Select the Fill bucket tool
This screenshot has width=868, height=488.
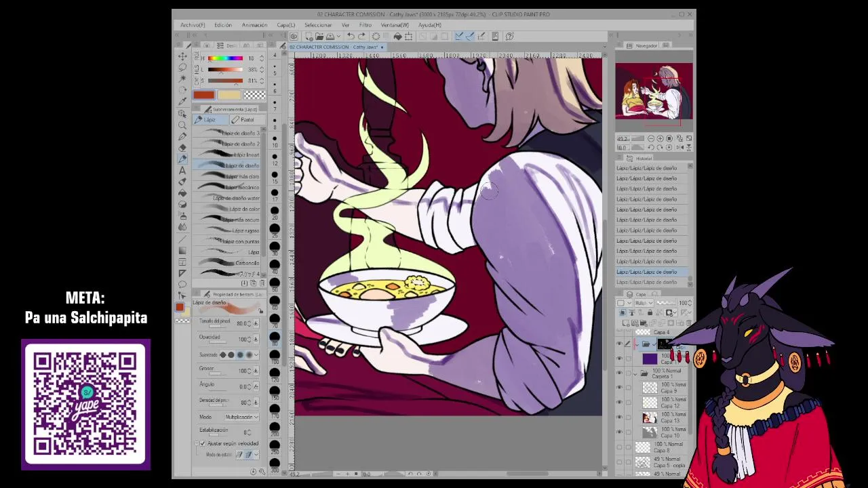tap(182, 193)
